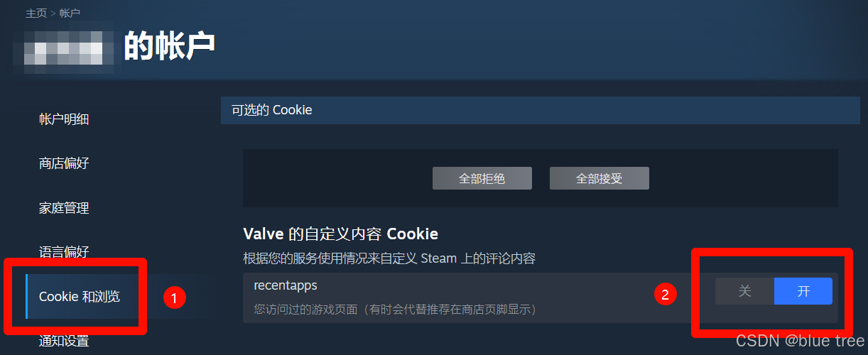Open 通知设置 in the sidebar
Screen dimensions: 868x355
[64, 341]
